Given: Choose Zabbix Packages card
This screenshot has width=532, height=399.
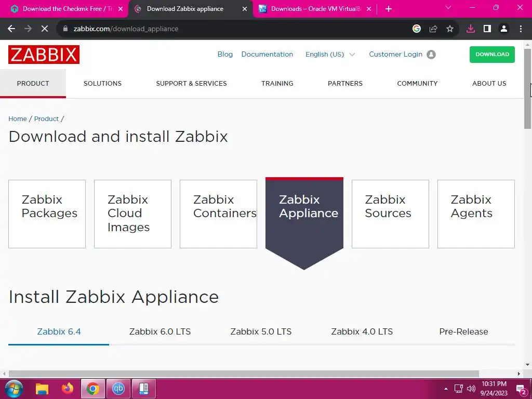Looking at the screenshot, I should [x=47, y=214].
